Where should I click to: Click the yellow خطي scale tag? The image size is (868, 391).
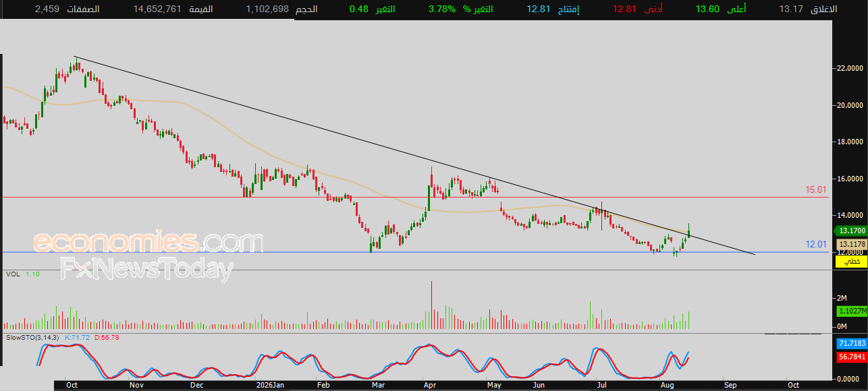pos(854,261)
